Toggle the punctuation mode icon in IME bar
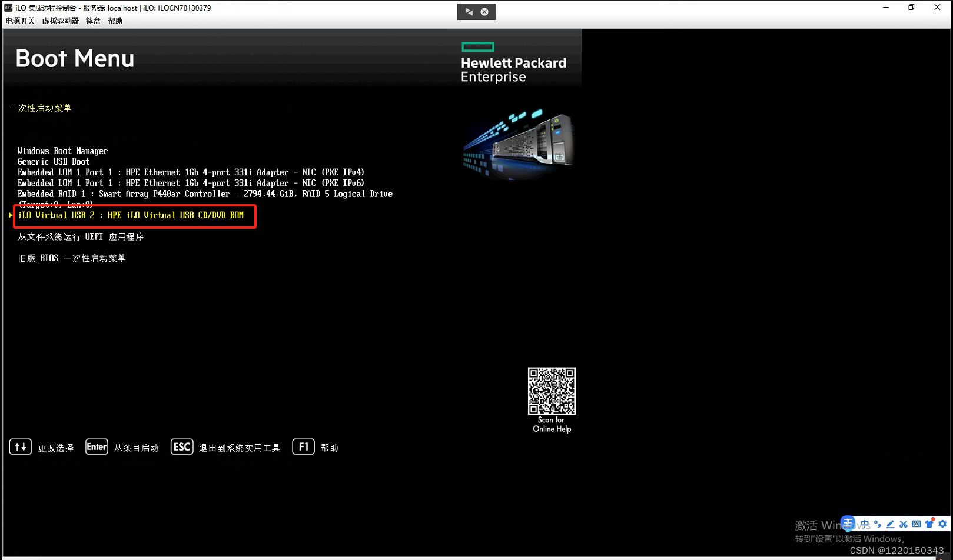This screenshot has width=953, height=560. (878, 524)
